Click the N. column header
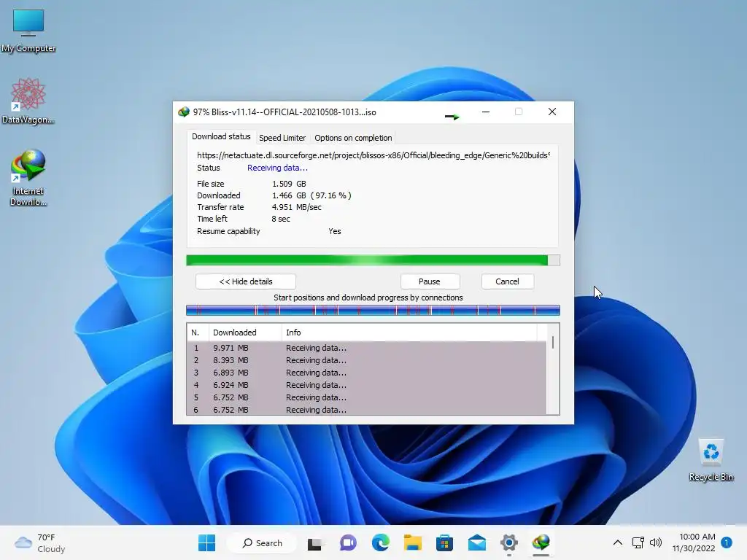Screen dimensions: 747x560 click(x=198, y=332)
